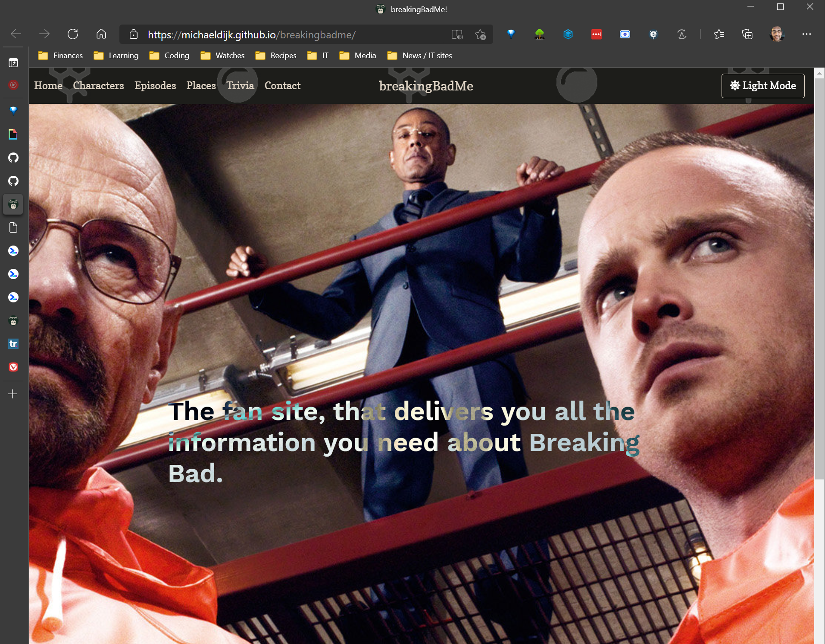Add this page to favorites
825x644 pixels.
click(480, 34)
